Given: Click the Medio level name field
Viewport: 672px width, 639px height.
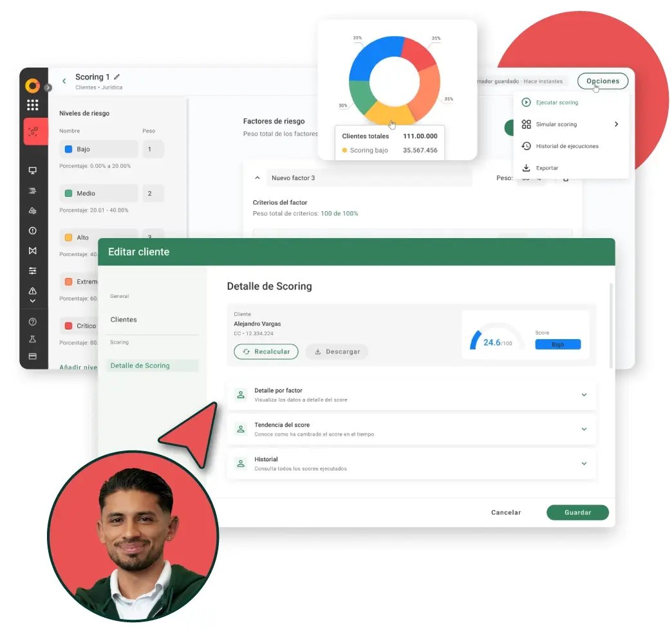Looking at the screenshot, I should 99,193.
